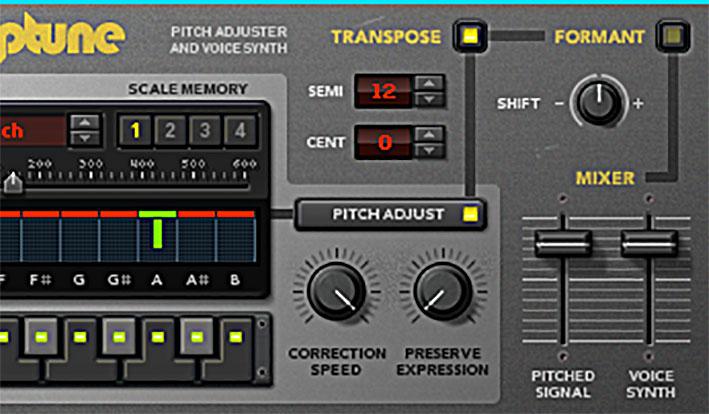Select scale memory slot 4
This screenshot has height=414, width=709.
240,131
